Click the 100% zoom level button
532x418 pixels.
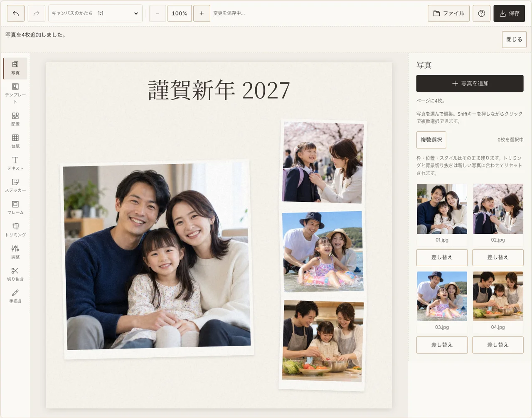pos(180,13)
